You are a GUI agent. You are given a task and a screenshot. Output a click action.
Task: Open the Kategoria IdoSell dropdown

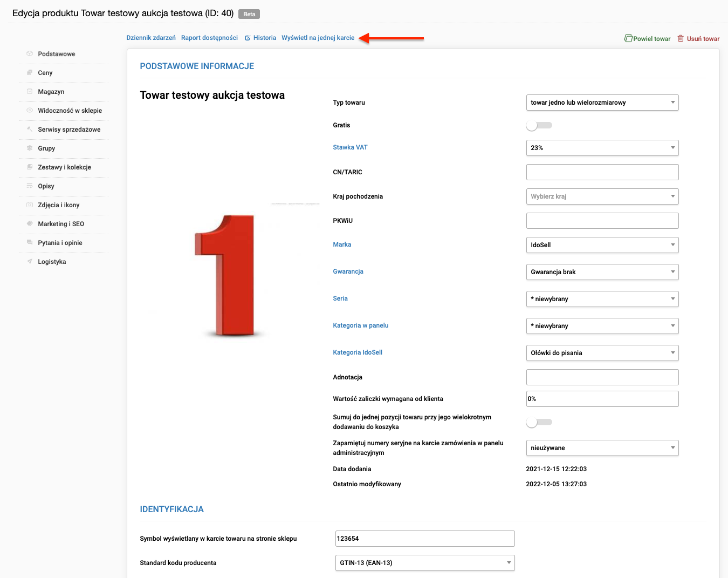click(602, 353)
